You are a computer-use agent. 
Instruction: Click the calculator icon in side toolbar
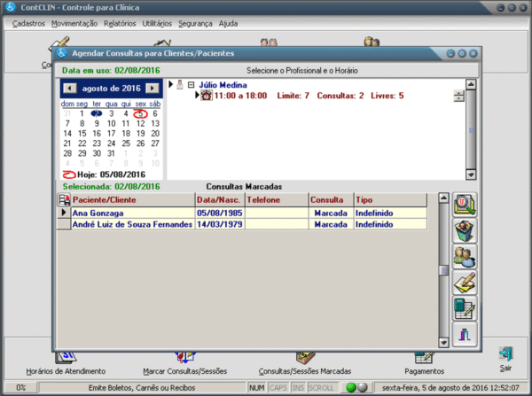pos(465,308)
